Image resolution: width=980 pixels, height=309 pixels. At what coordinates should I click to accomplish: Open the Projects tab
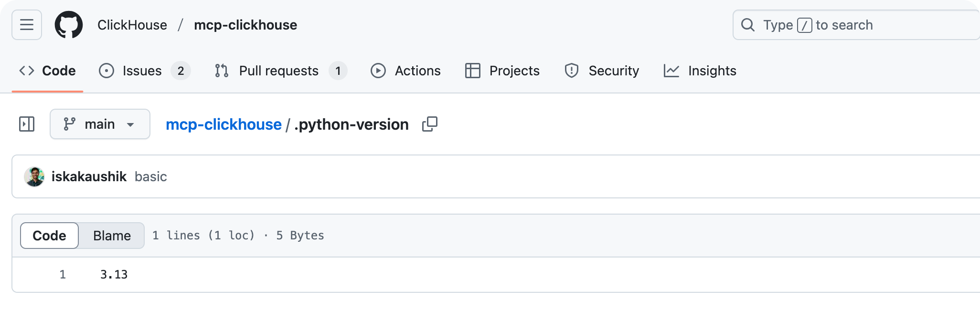[502, 71]
